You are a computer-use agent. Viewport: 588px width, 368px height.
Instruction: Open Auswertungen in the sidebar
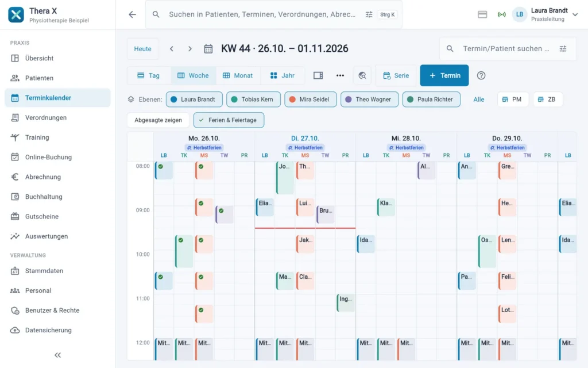[x=58, y=236]
